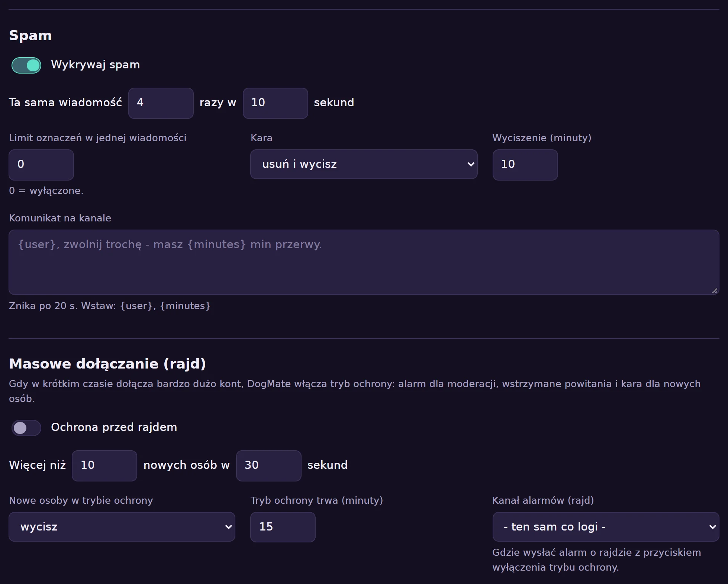Click the Komunikat na kanale label
Image resolution: width=728 pixels, height=584 pixels.
click(60, 218)
